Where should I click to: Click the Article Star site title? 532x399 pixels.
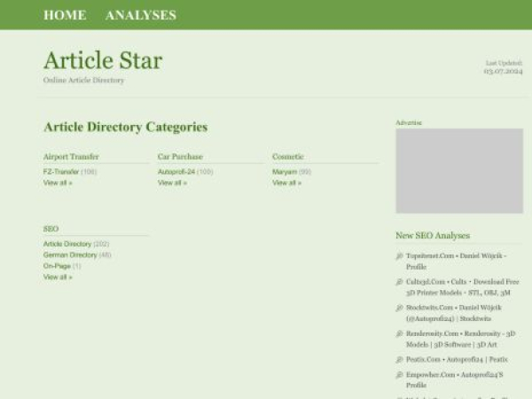click(x=103, y=60)
